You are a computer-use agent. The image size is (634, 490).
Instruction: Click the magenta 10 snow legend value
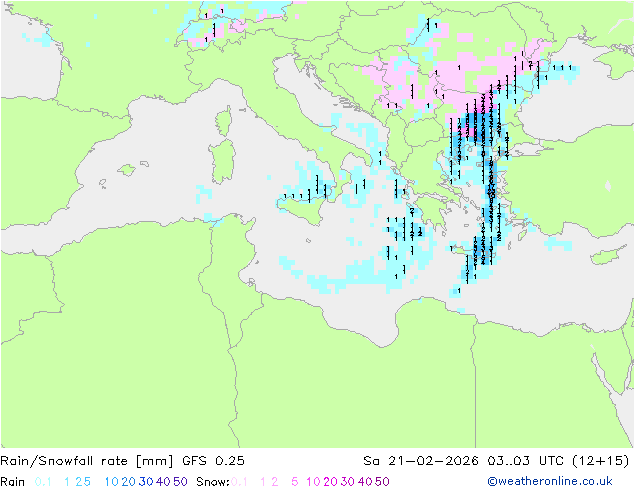point(313,482)
